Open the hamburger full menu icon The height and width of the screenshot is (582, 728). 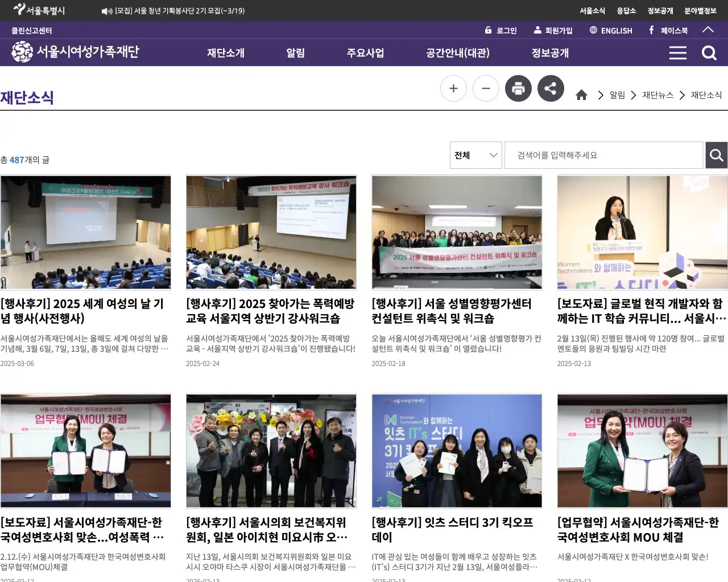click(x=677, y=53)
